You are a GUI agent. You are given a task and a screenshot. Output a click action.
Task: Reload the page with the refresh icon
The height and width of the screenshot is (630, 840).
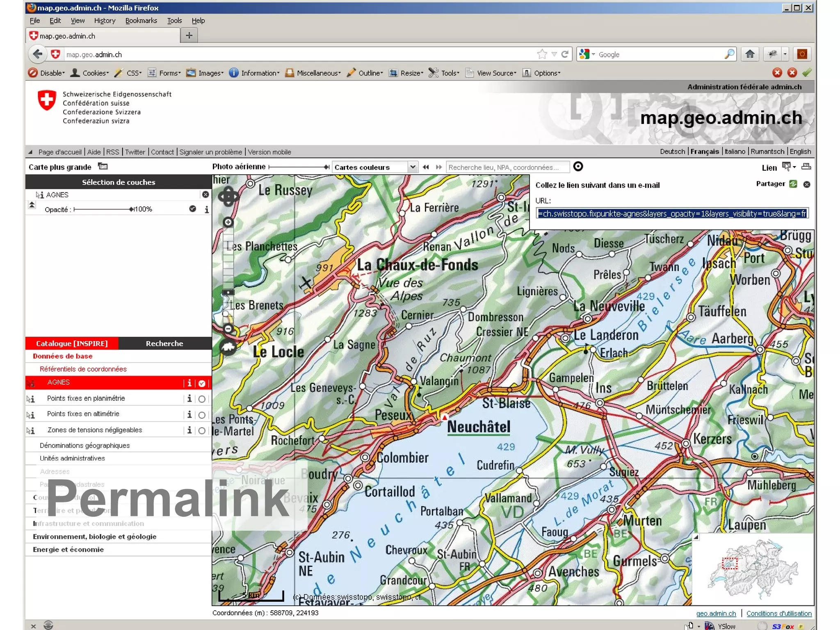tap(565, 54)
